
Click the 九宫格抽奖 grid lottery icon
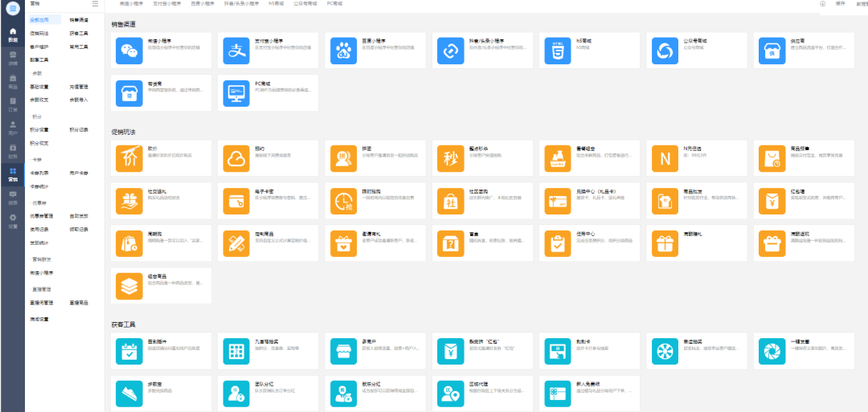click(236, 351)
